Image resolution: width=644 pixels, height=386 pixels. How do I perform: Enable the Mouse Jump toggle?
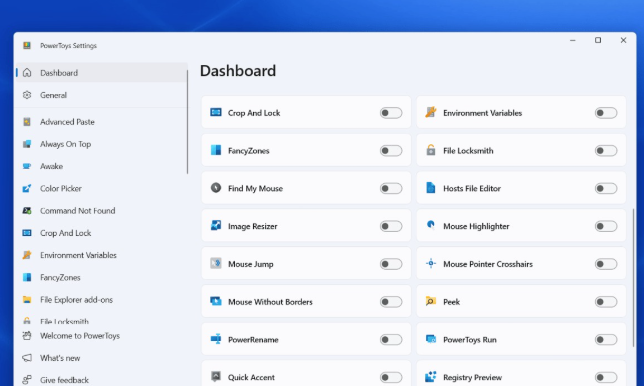(391, 264)
